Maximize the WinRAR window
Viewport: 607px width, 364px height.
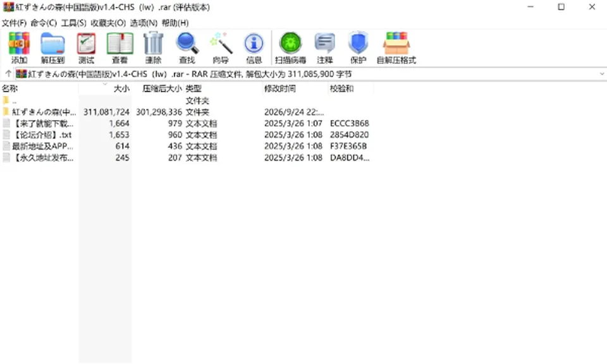click(561, 7)
